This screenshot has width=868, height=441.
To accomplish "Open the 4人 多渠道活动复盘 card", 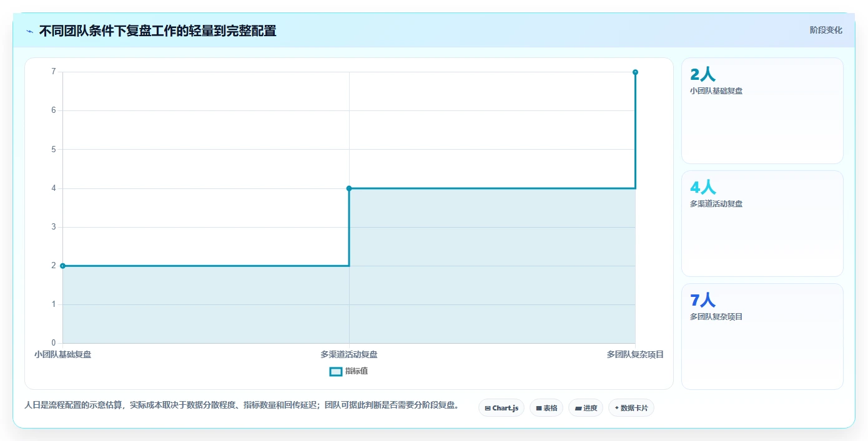I will [762, 223].
